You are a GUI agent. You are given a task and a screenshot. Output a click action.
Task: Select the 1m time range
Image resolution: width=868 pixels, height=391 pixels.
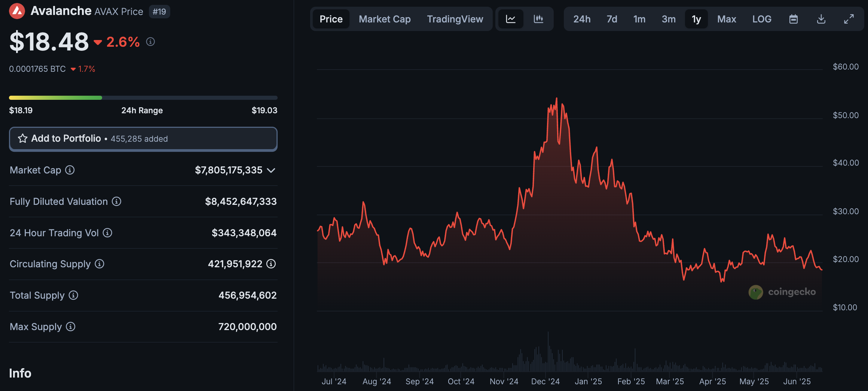coord(639,19)
